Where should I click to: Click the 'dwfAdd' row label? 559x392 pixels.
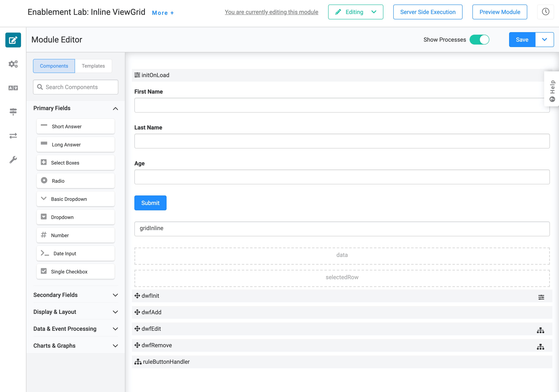(151, 312)
